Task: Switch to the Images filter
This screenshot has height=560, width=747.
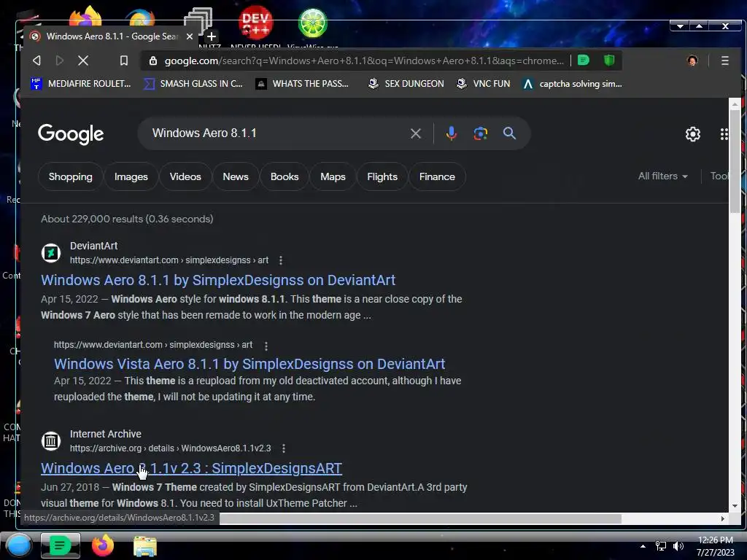Action: 131,176
